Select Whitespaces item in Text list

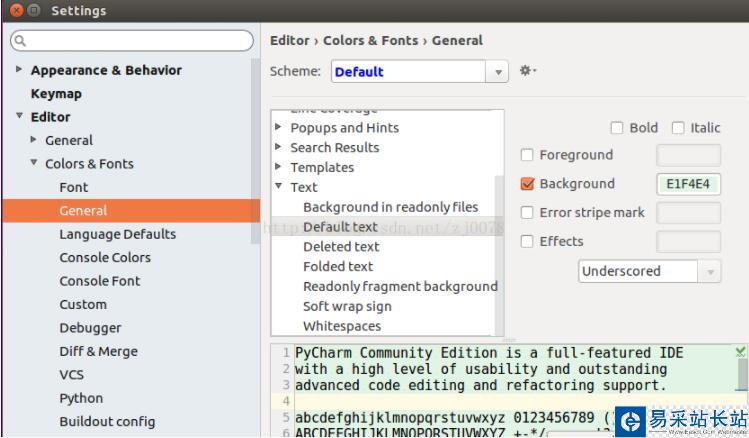pyautogui.click(x=342, y=326)
